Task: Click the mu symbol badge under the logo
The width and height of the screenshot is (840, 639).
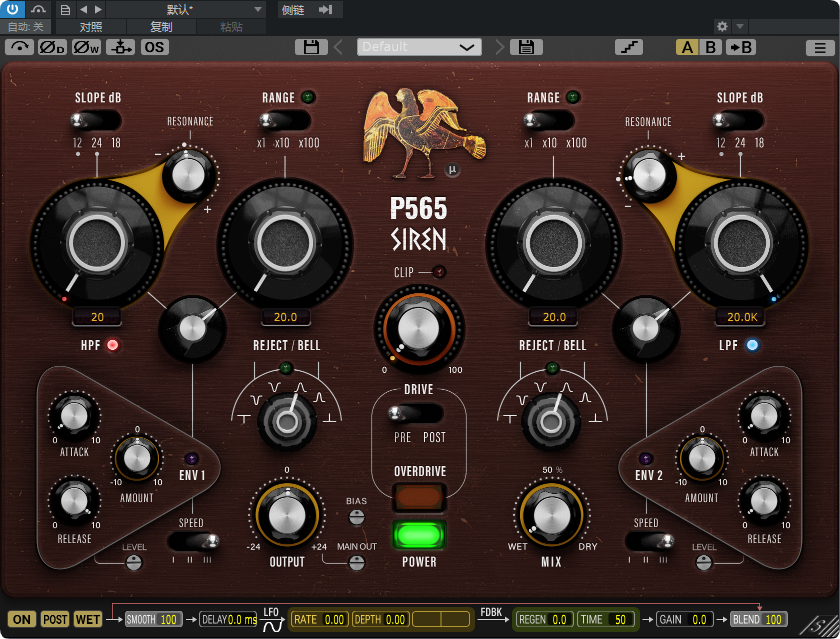Action: (452, 170)
